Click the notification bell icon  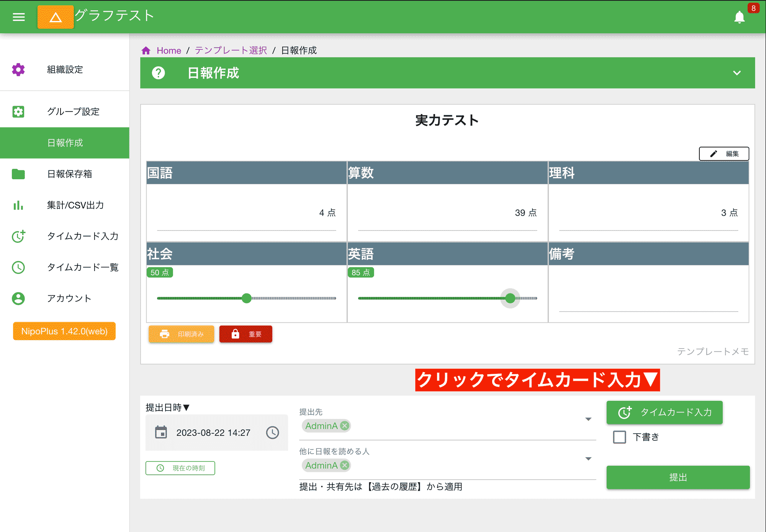tap(739, 17)
